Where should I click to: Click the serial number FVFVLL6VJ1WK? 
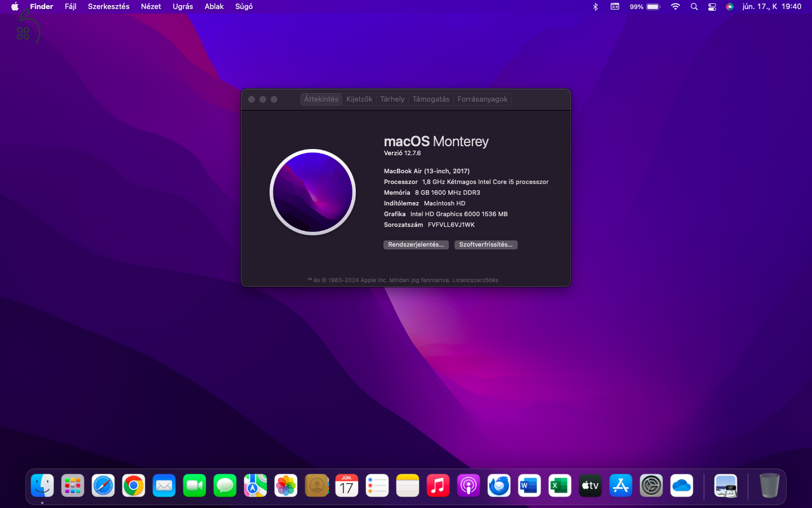click(x=451, y=225)
